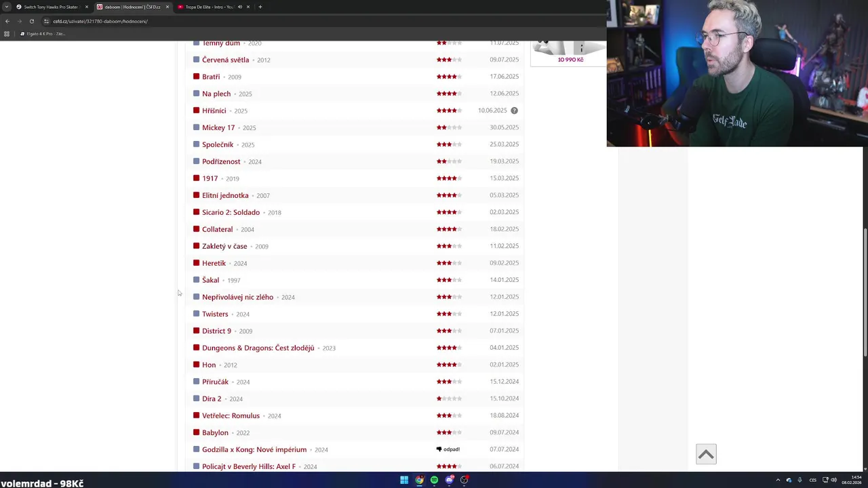The image size is (868, 488).
Task: Open the film Heretik
Action: (x=214, y=263)
